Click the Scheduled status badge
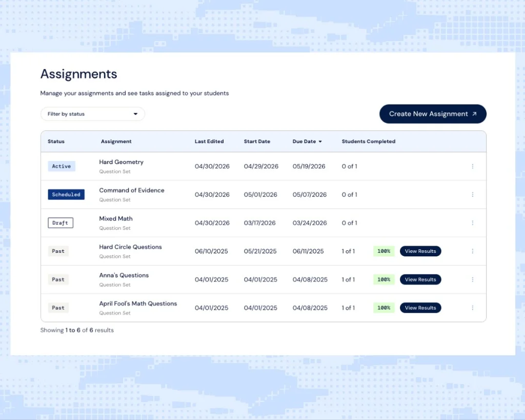This screenshot has width=525, height=420. 66,194
